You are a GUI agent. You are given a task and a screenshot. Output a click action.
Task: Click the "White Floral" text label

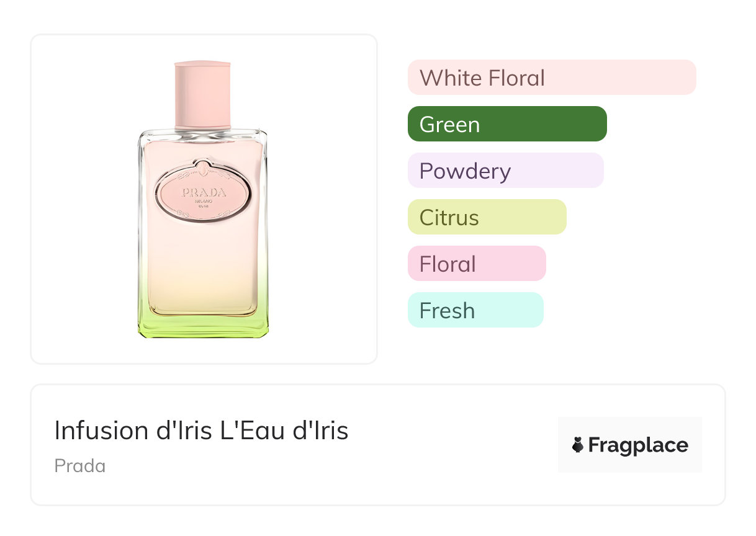[482, 78]
